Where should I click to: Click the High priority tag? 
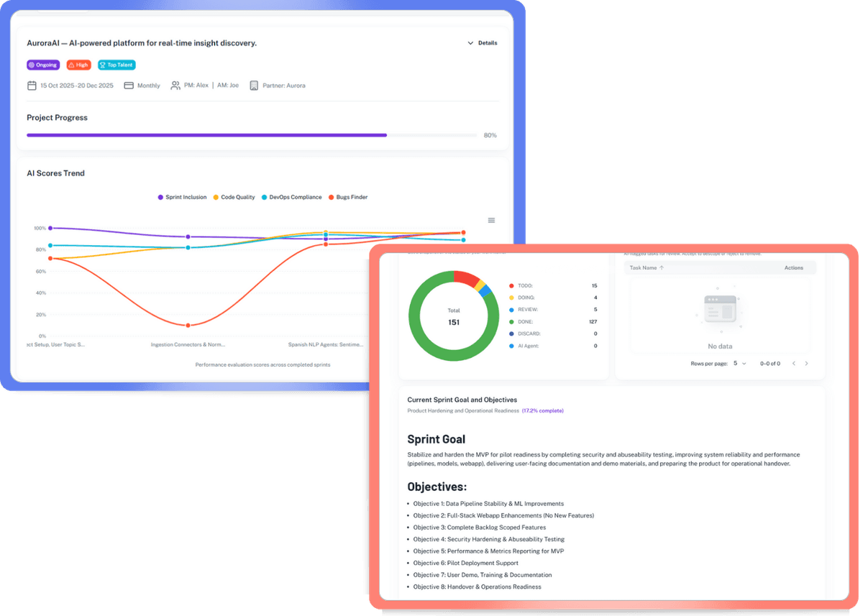pos(78,65)
